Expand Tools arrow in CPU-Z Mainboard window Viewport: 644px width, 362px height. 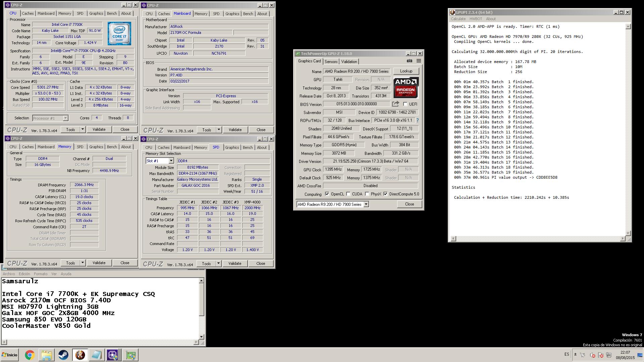click(x=219, y=130)
